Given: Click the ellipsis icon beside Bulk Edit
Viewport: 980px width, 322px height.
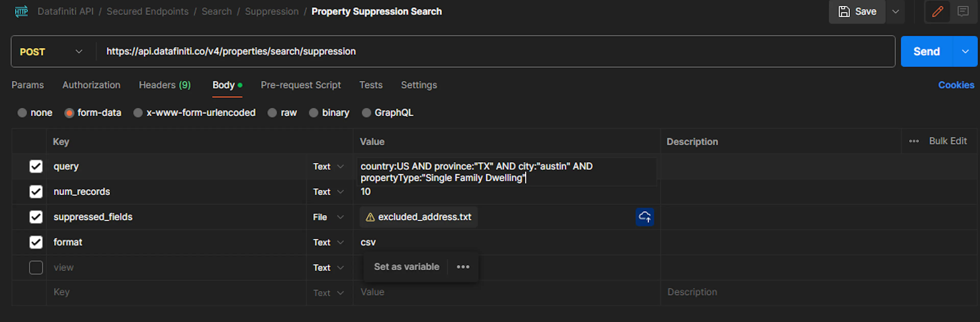Looking at the screenshot, I should click(914, 141).
